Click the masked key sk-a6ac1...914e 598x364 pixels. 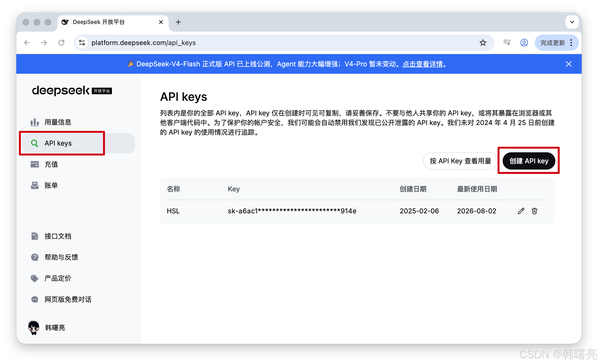pos(292,211)
